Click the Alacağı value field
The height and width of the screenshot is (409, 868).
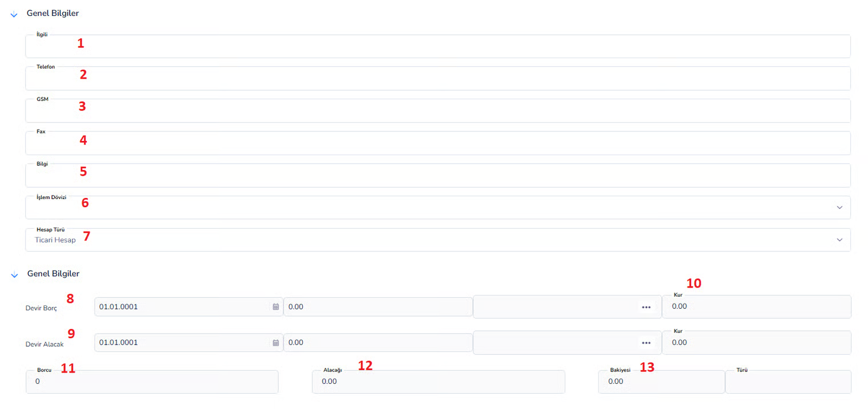point(438,382)
